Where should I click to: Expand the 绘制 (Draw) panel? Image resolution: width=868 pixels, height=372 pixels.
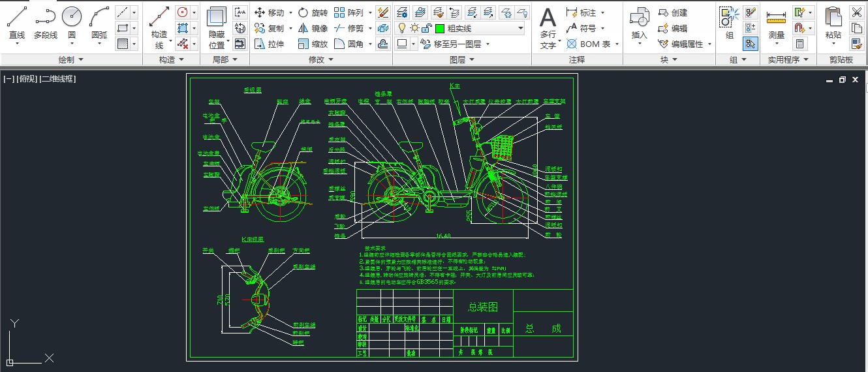point(71,59)
